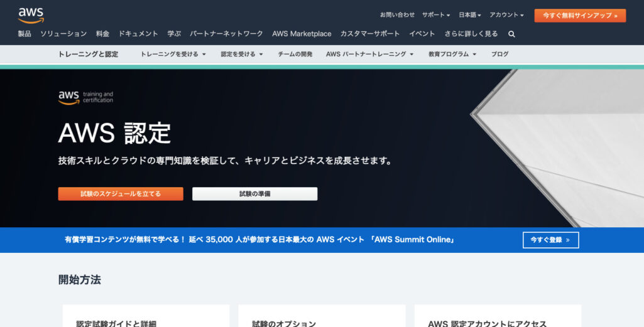Open イベント menu item
644x327 pixels.
[422, 34]
